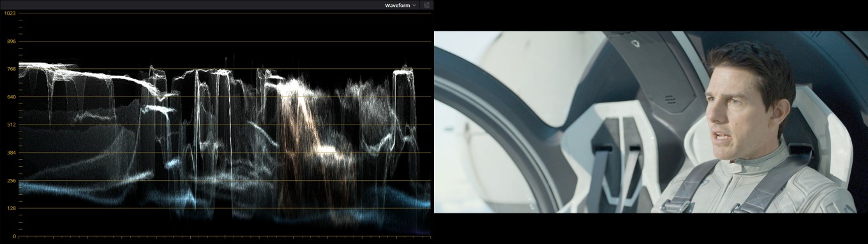The width and height of the screenshot is (868, 244).
Task: Click the chevron arrow next to Waveform
Action: click(x=414, y=5)
